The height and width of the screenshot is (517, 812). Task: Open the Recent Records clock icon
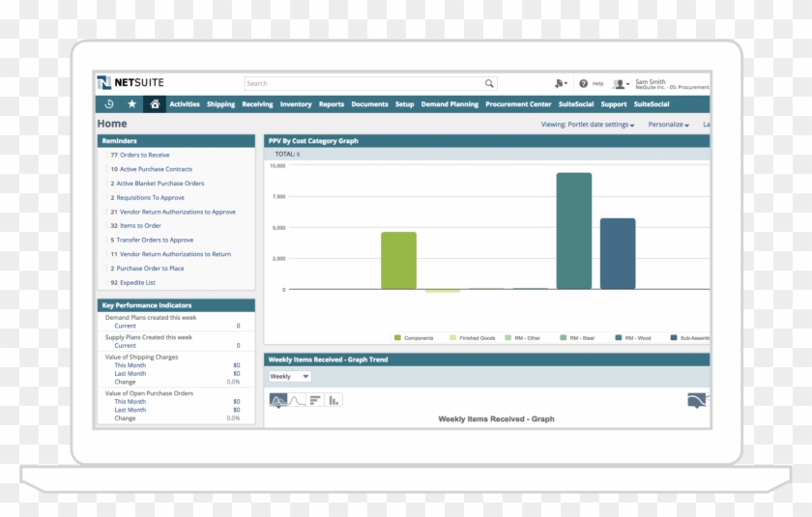coord(109,104)
